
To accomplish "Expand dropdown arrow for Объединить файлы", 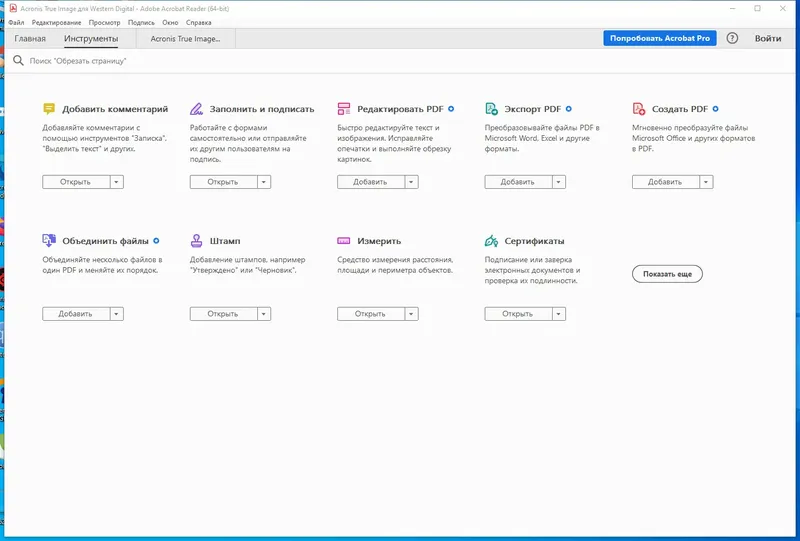I will click(x=117, y=314).
